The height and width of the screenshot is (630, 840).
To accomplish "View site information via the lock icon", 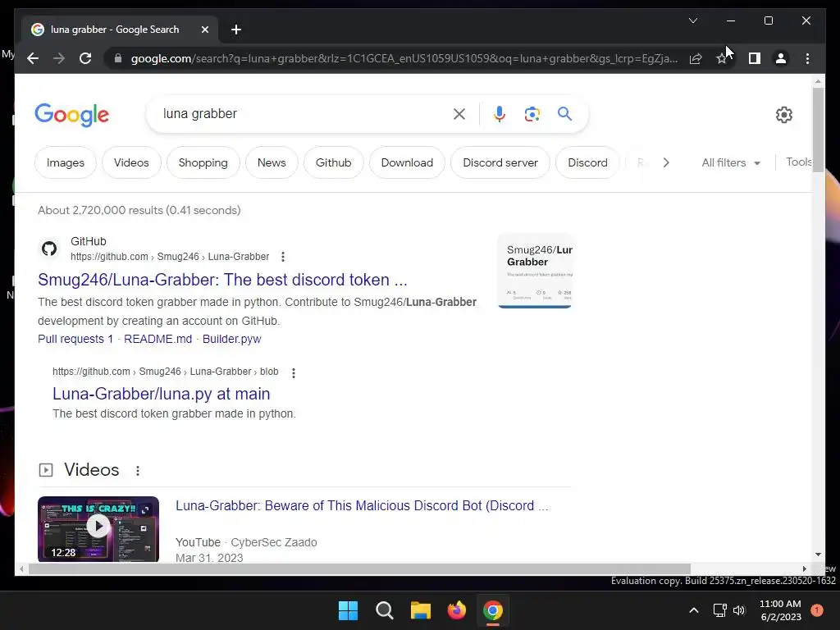I will click(x=118, y=58).
